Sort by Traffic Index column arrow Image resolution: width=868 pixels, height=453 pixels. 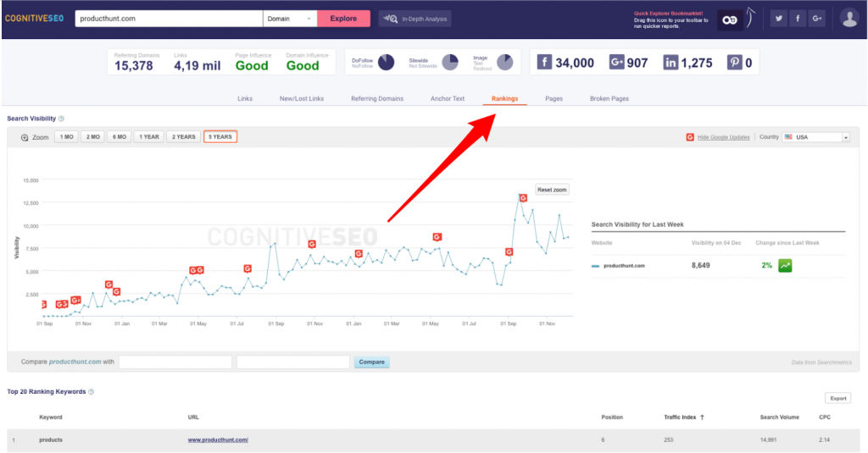(703, 417)
